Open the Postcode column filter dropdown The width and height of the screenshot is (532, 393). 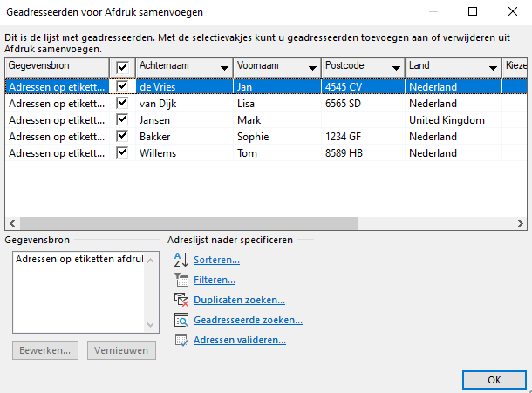click(396, 68)
